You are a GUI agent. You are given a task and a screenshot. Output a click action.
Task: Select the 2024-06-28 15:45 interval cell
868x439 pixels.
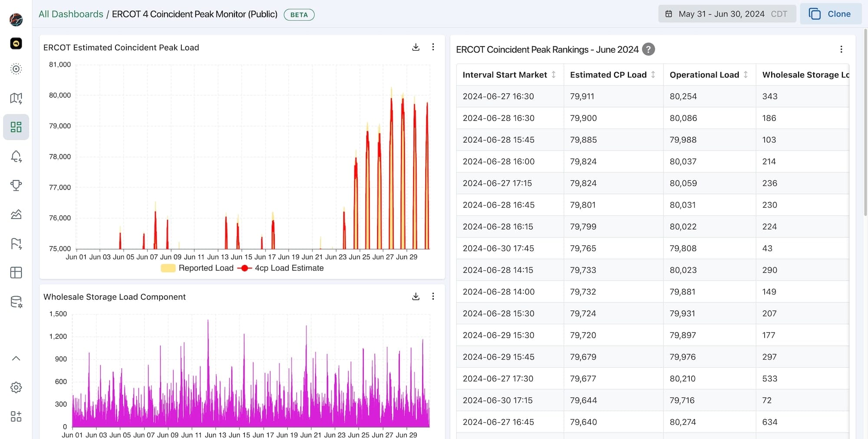510,140
